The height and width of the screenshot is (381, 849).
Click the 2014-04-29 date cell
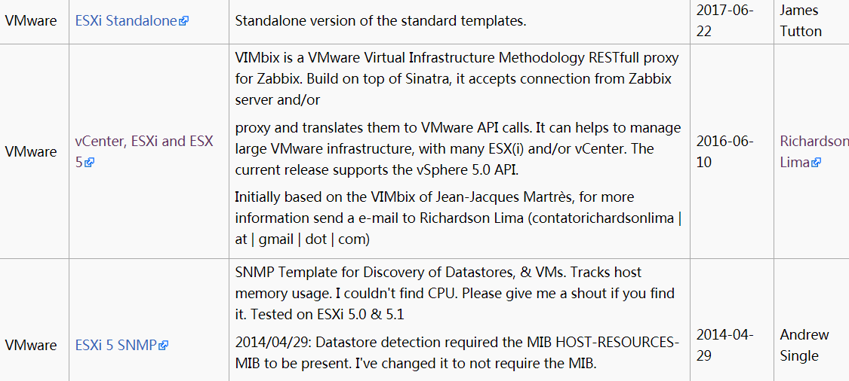tap(725, 345)
